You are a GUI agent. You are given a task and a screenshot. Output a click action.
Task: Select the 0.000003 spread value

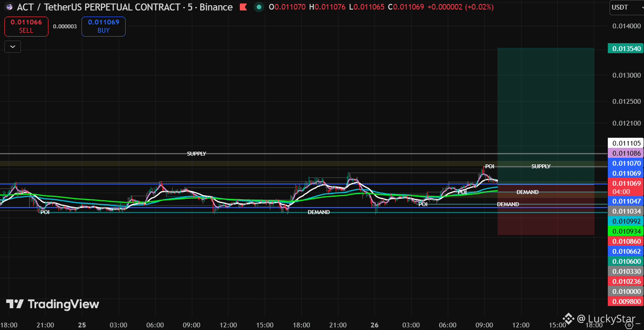click(65, 27)
